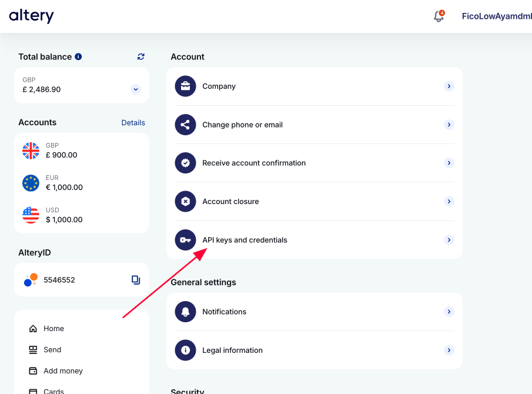Click the 5546552 AlteryID number

tap(59, 280)
